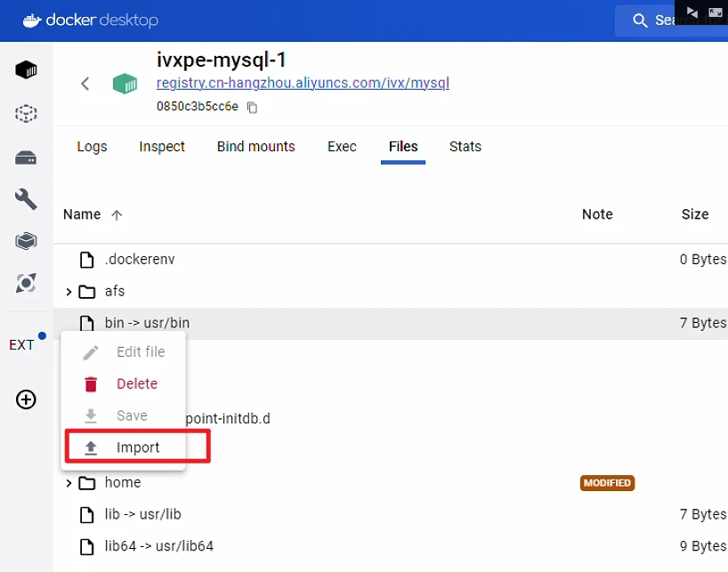Open the registry.cn-hangzhou.aliyuncs.com/ivx/mysql image link
This screenshot has width=728, height=572.
[x=303, y=83]
